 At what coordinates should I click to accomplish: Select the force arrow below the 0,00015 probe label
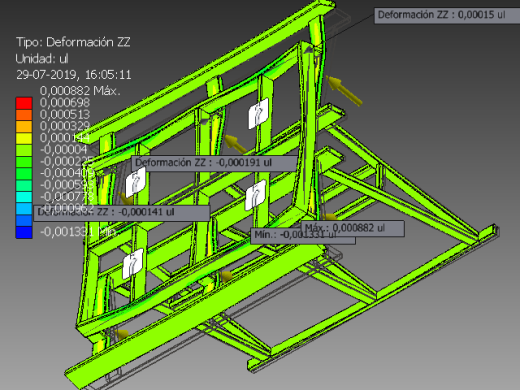[343, 90]
